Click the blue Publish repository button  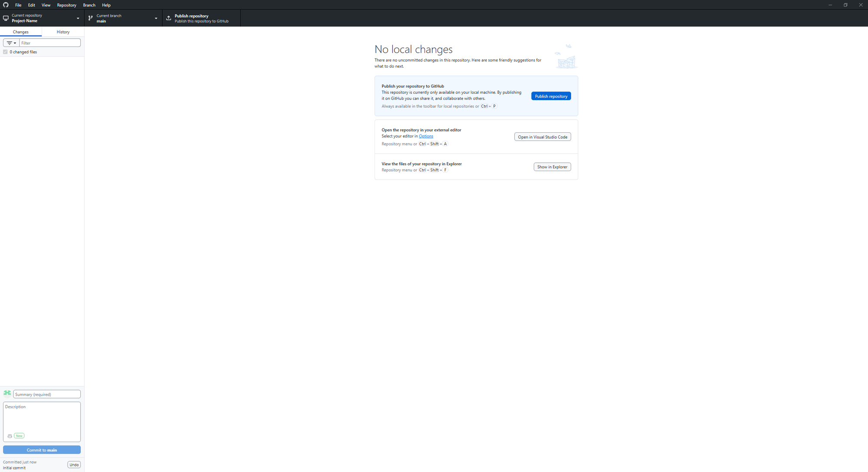(551, 96)
